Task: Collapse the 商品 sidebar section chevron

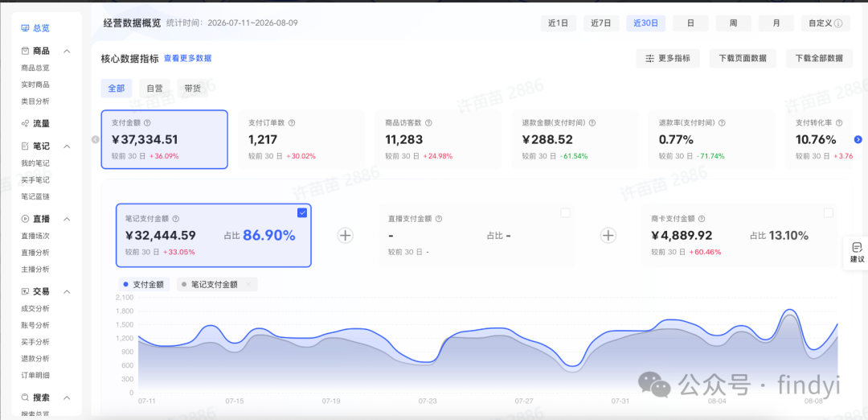Action: (x=67, y=51)
